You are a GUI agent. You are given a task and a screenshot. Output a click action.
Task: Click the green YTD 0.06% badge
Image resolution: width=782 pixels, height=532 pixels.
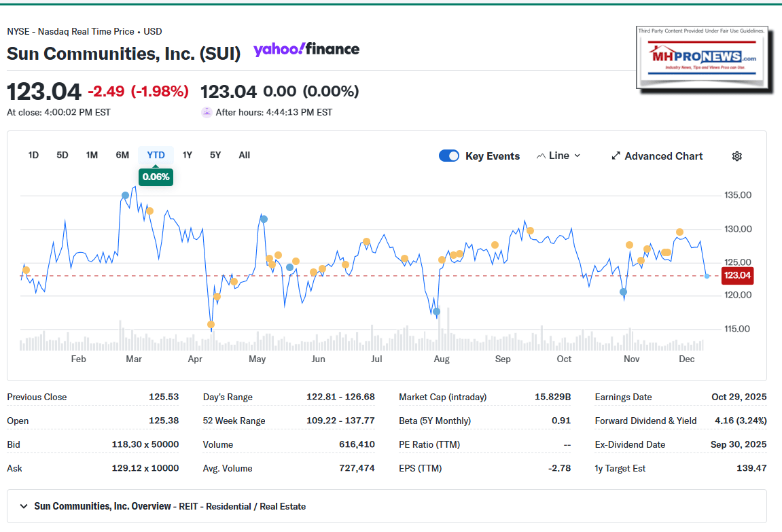coord(156,177)
